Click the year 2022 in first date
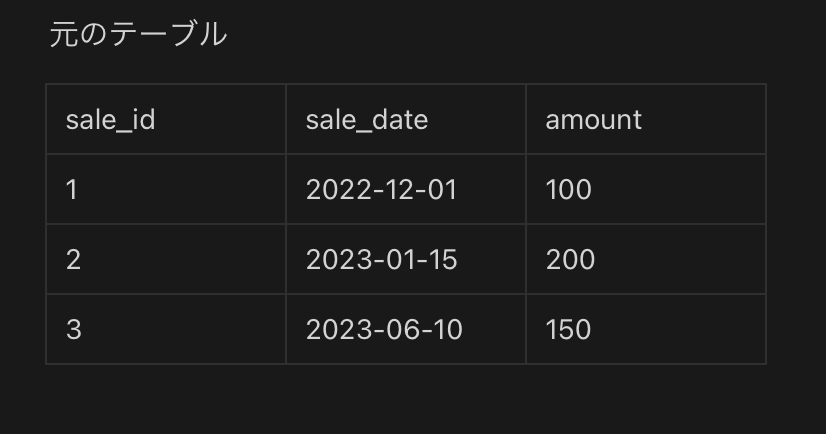 [338, 190]
